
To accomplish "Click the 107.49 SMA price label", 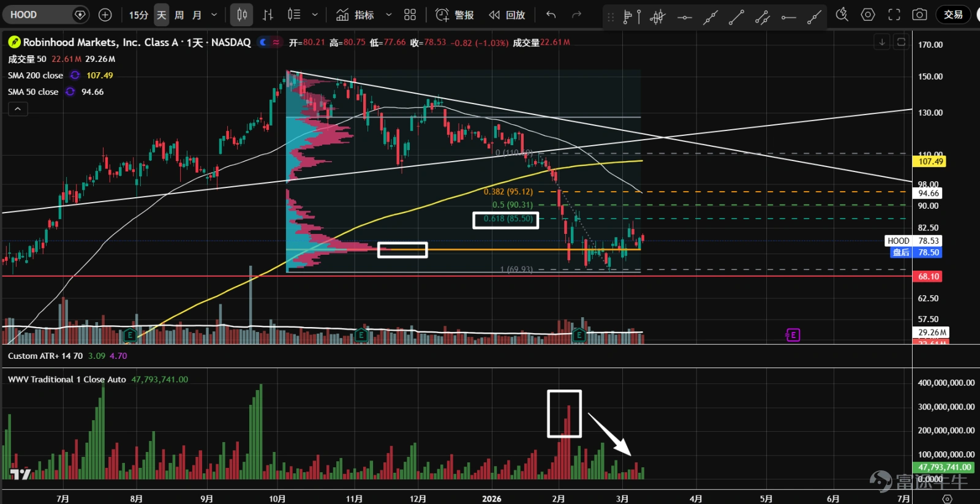I will click(930, 162).
